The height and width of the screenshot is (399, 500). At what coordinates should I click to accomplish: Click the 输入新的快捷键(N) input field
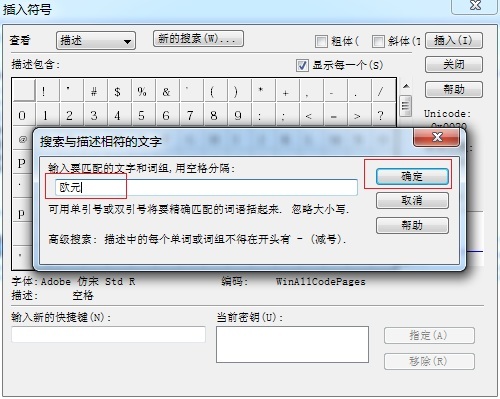pyautogui.click(x=108, y=334)
